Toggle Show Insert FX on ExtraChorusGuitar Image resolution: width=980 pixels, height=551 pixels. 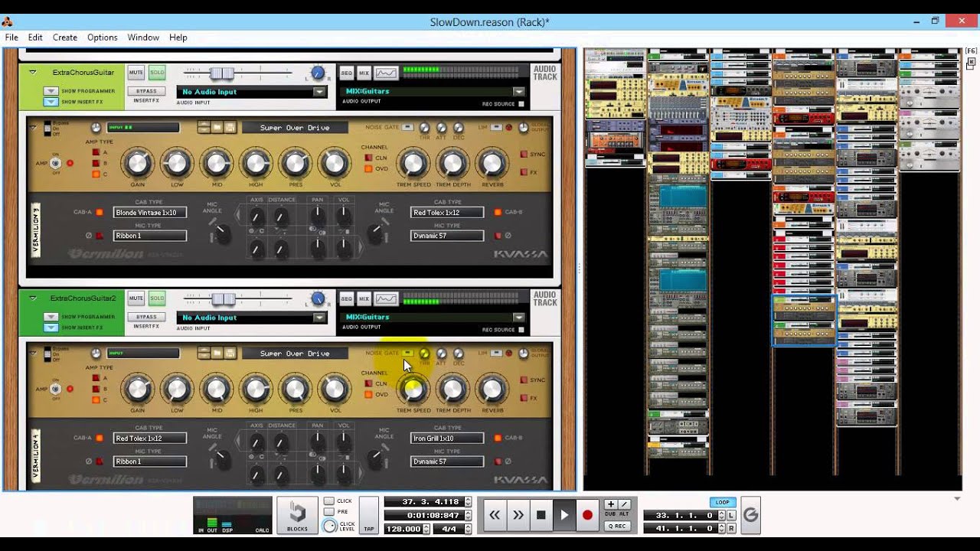(51, 101)
